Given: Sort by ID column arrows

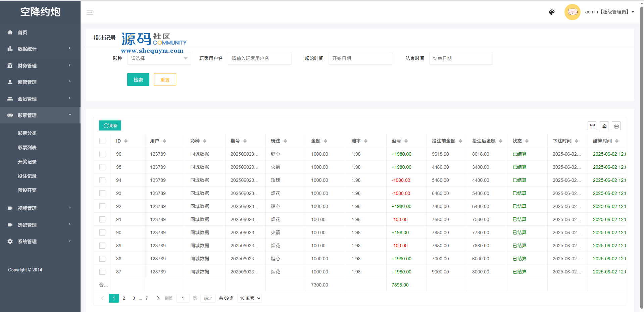Looking at the screenshot, I should click(x=126, y=141).
